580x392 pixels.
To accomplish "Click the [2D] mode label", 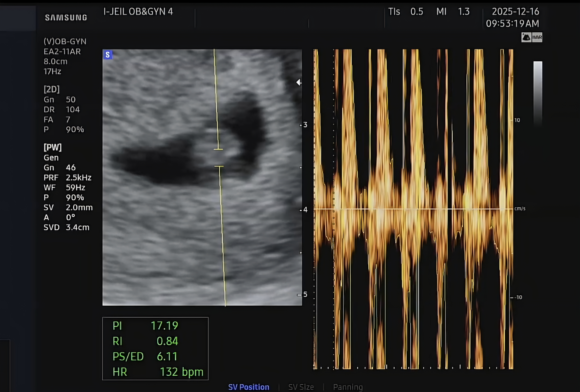I will [52, 89].
